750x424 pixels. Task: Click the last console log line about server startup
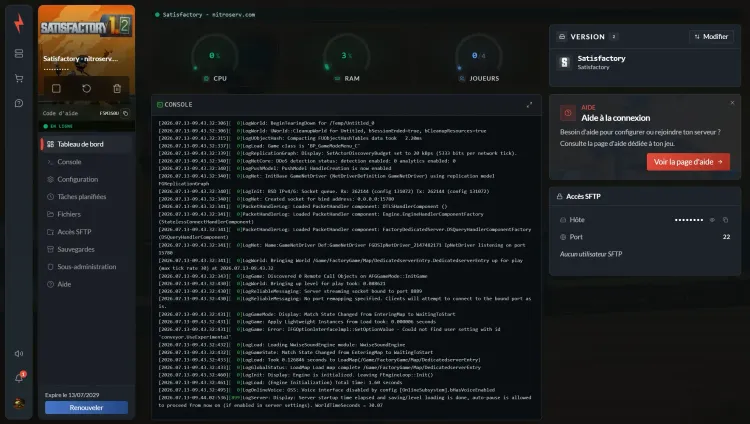[345, 402]
